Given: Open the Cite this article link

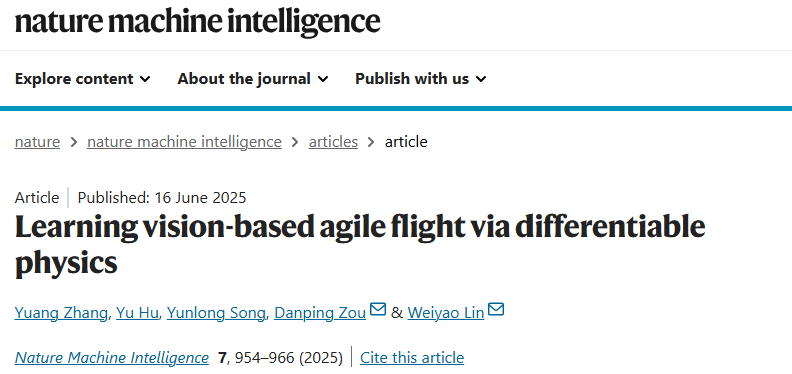Looking at the screenshot, I should 412,358.
